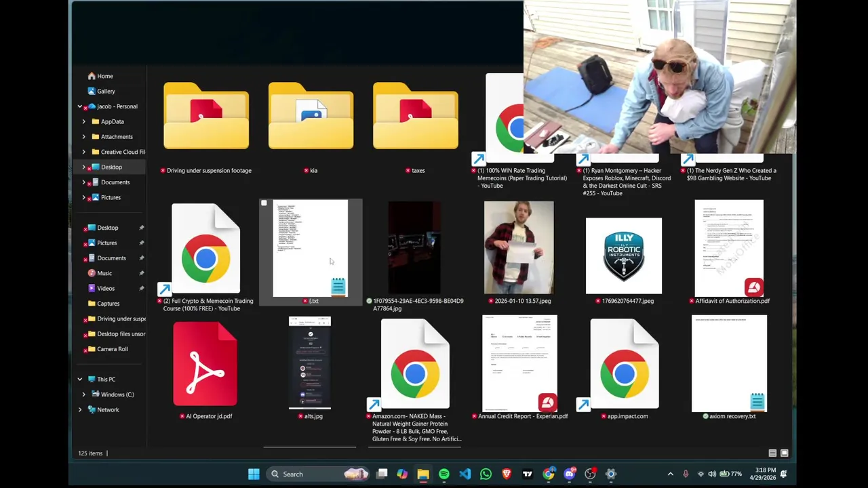Collapse the This PC tree node

[79, 380]
